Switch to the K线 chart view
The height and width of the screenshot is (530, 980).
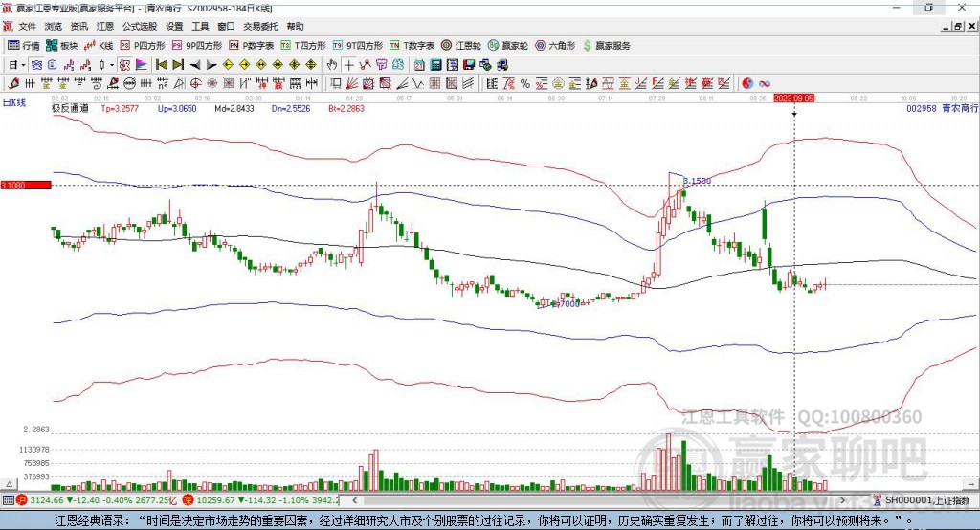click(x=99, y=46)
